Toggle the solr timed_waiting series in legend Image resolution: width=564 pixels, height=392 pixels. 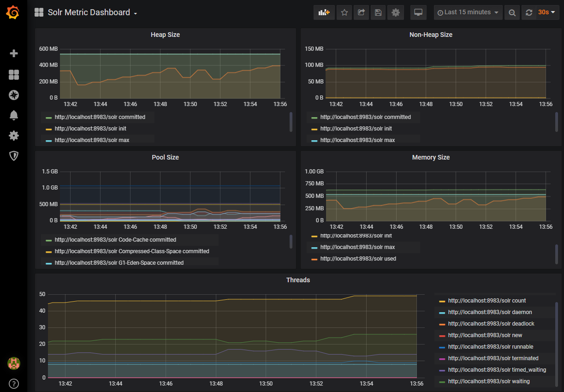497,370
